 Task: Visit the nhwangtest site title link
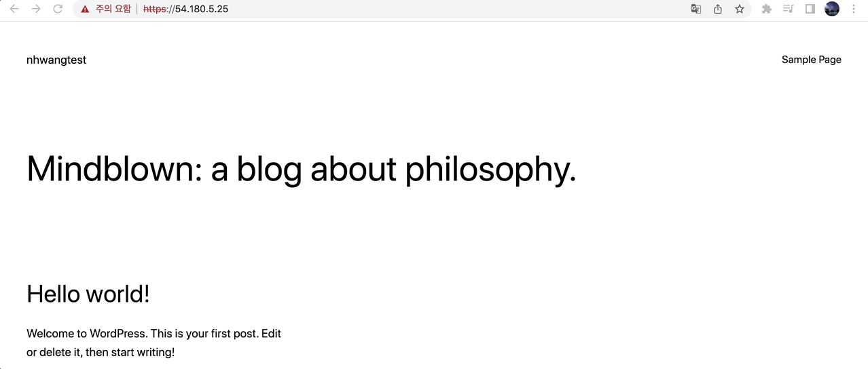(56, 60)
